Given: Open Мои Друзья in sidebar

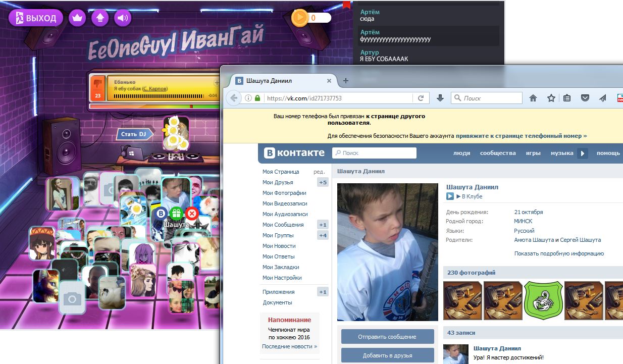Looking at the screenshot, I should click(278, 182).
